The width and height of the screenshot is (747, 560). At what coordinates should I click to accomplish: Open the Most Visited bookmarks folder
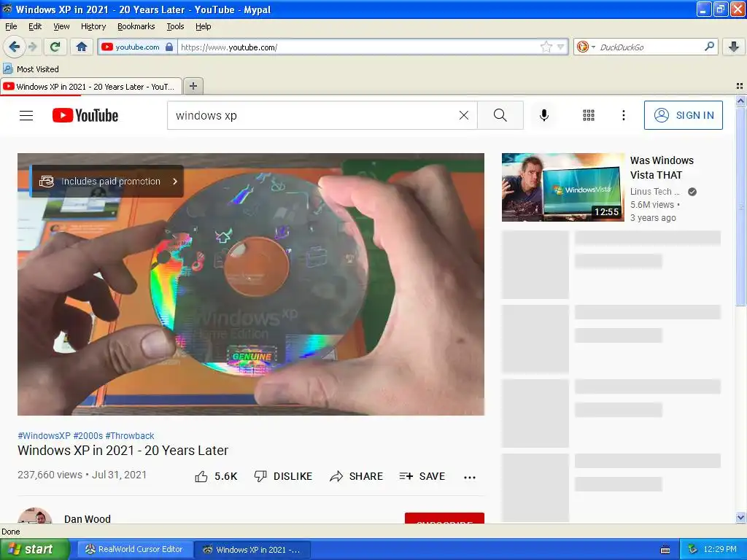[x=31, y=69]
